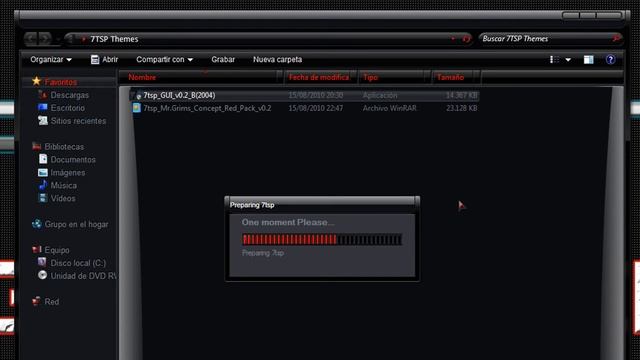
Task: Click the Red_Pack WinRAR archive icon
Action: 136,108
